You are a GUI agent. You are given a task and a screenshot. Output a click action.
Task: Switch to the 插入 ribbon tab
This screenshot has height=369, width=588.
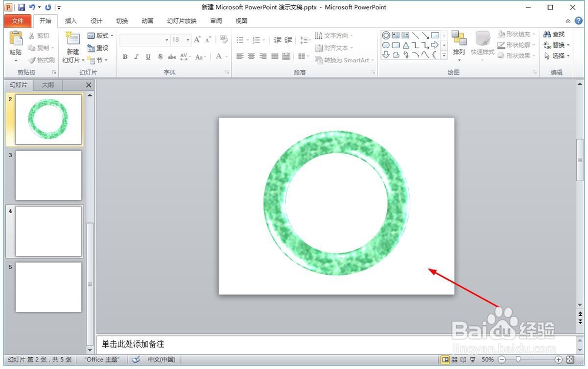click(x=71, y=21)
